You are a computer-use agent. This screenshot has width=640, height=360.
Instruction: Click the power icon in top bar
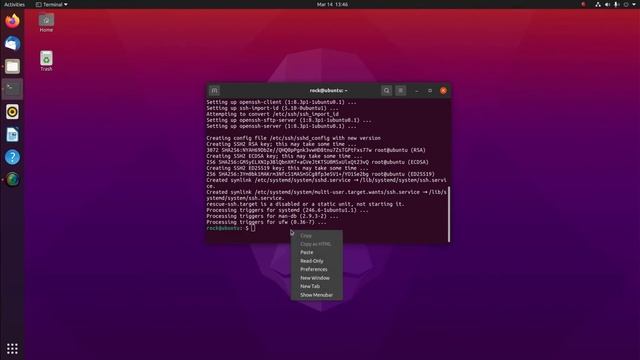(626, 4)
